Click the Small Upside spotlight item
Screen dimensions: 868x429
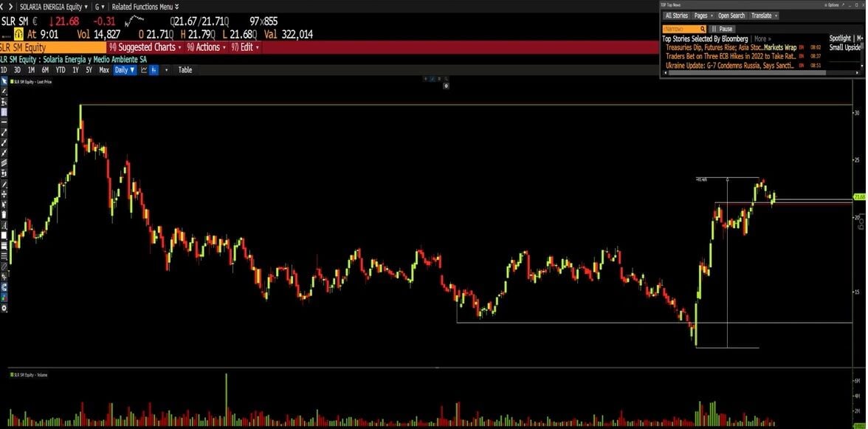pyautogui.click(x=844, y=47)
